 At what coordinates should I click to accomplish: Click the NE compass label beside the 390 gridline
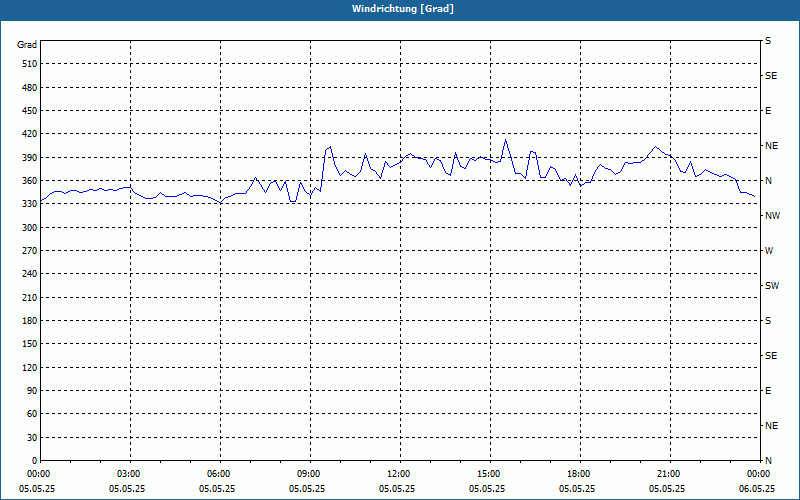[771, 146]
